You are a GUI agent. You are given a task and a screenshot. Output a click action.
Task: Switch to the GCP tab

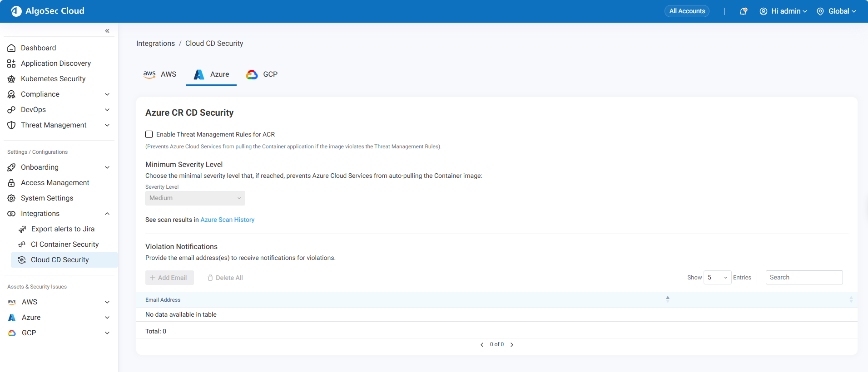point(262,74)
